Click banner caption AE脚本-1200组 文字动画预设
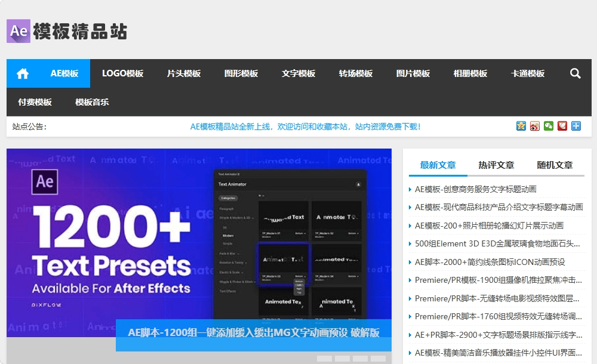The height and width of the screenshot is (364, 597). click(x=254, y=333)
